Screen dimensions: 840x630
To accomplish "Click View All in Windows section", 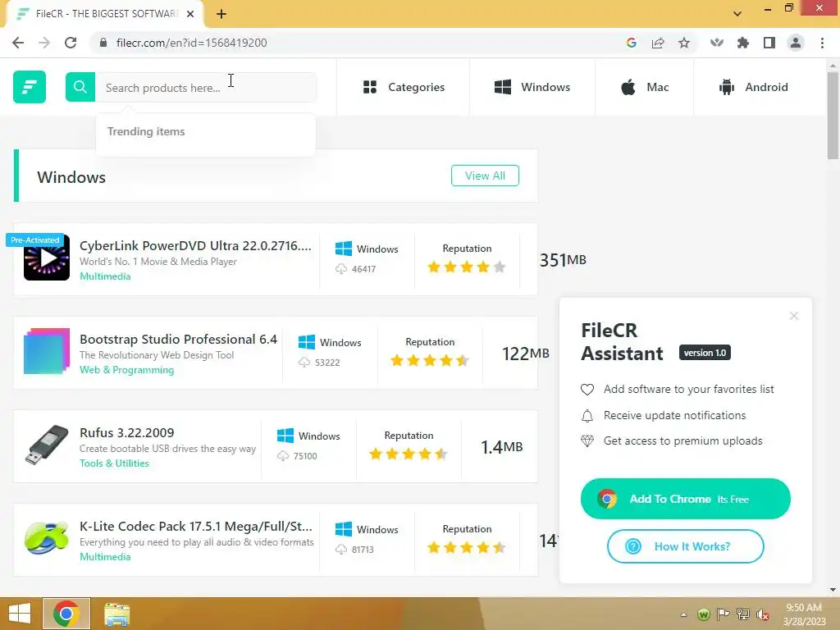I will (485, 176).
